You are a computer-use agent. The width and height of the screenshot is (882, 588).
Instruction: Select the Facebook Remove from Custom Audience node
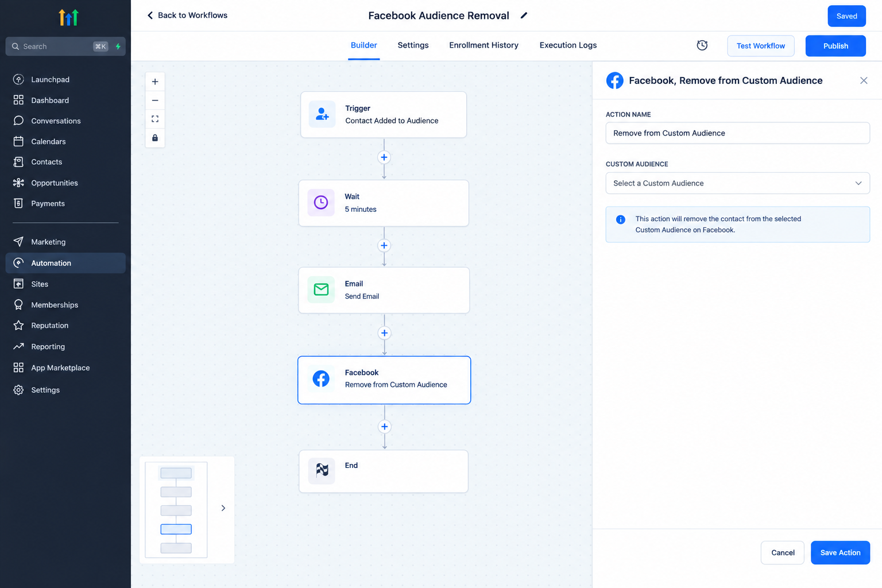click(384, 380)
